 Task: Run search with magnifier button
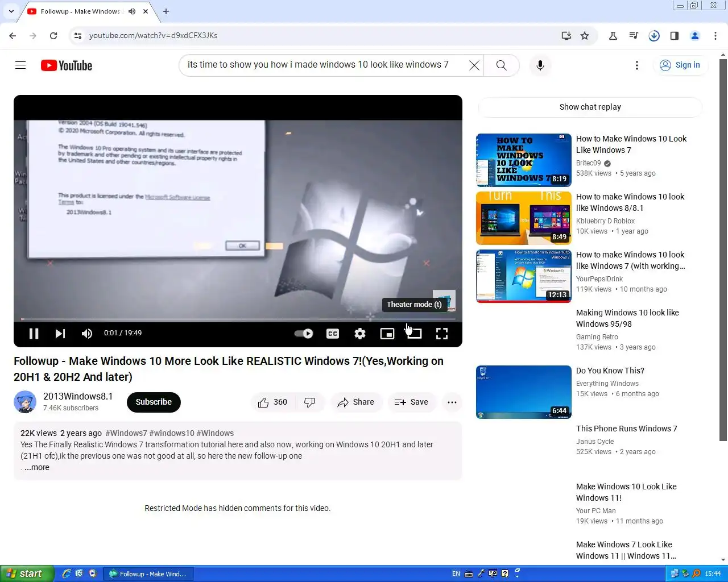[501, 65]
